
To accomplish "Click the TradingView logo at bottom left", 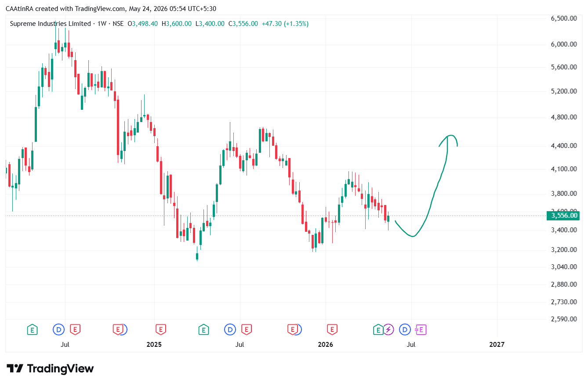I will coord(50,369).
